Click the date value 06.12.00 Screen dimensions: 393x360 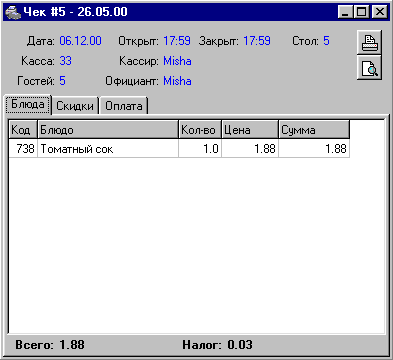pyautogui.click(x=80, y=41)
